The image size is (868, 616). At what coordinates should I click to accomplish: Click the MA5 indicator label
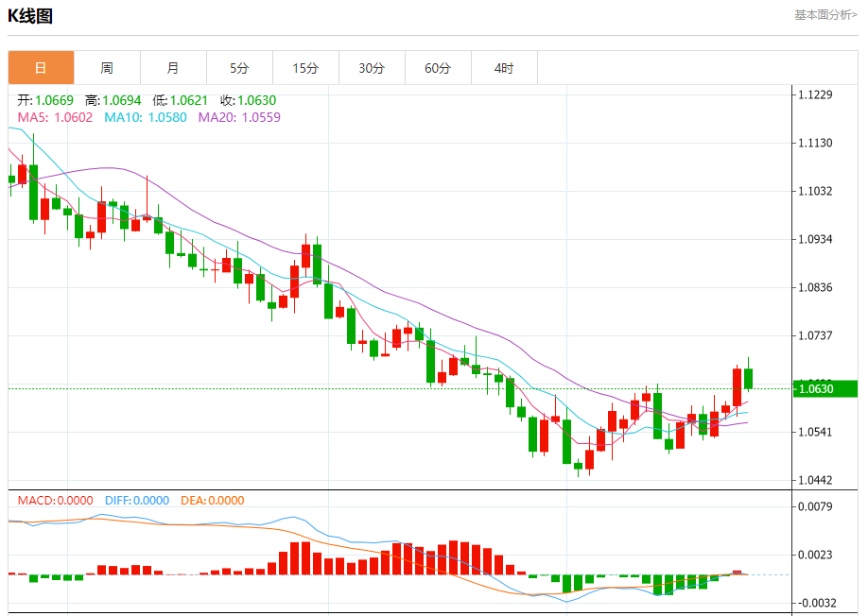[x=55, y=117]
